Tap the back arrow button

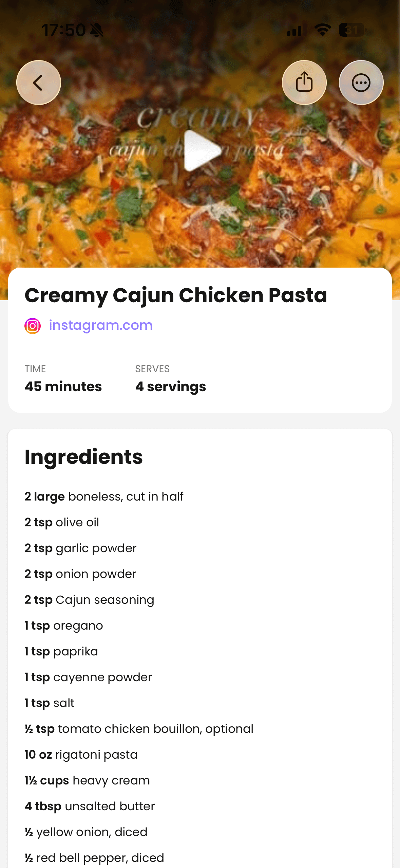(x=39, y=83)
